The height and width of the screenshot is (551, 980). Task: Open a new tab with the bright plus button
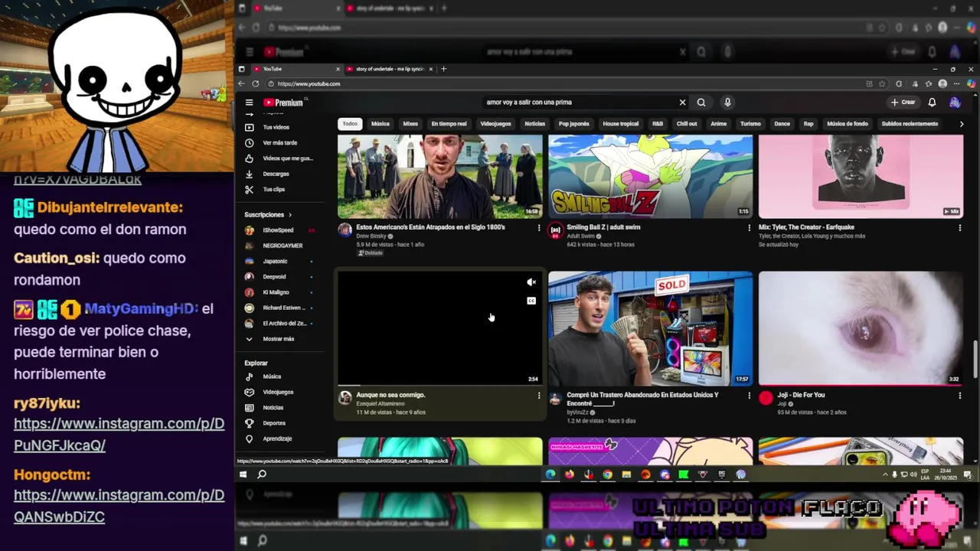(444, 69)
